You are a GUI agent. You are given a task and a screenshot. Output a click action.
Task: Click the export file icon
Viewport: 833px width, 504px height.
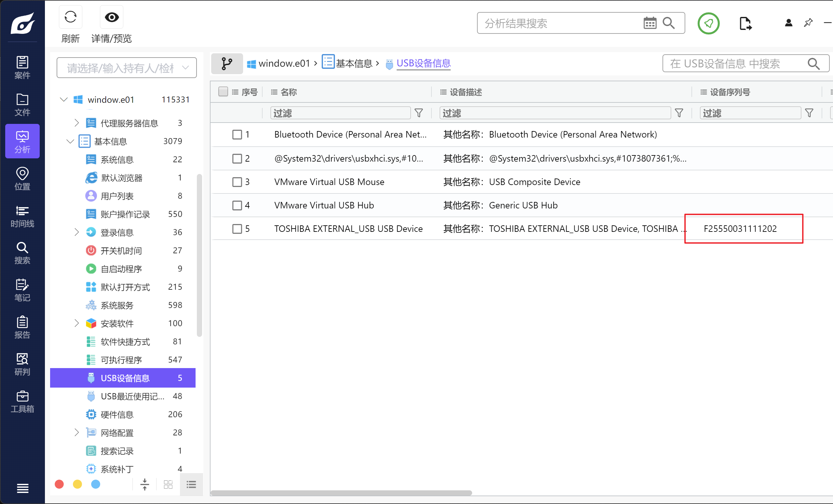[745, 23]
